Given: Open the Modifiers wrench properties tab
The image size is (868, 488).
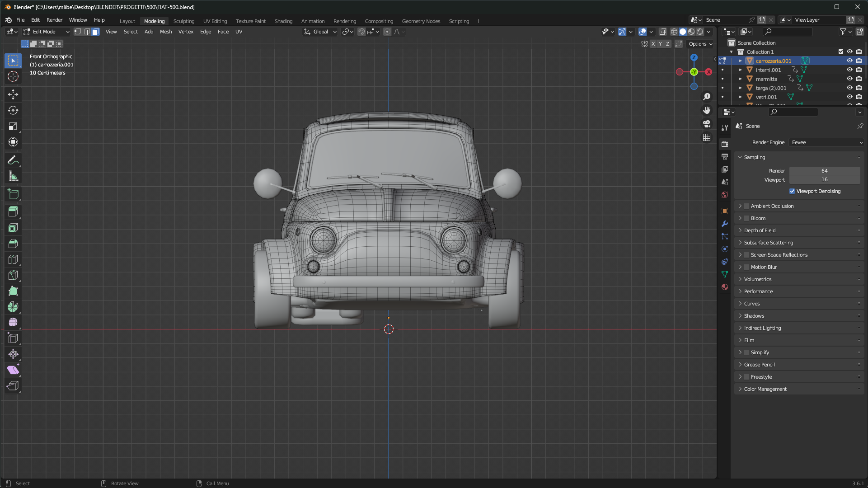Looking at the screenshot, I should pos(725,224).
